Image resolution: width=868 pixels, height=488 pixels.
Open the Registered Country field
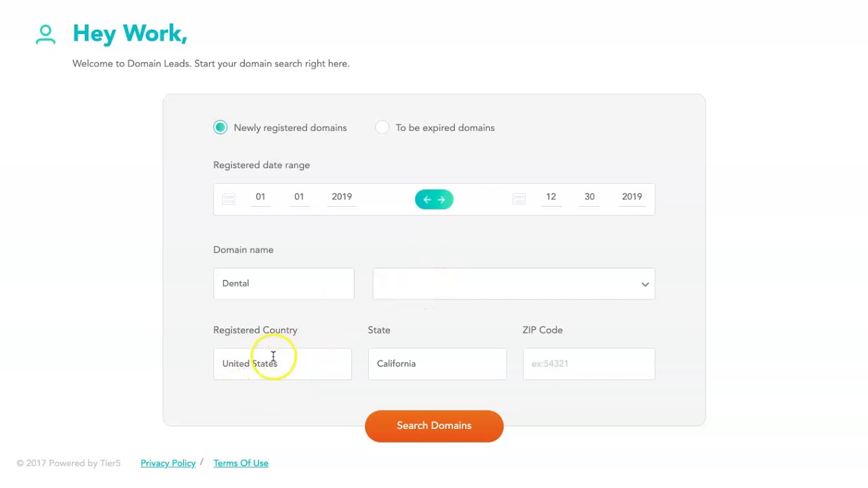[282, 364]
